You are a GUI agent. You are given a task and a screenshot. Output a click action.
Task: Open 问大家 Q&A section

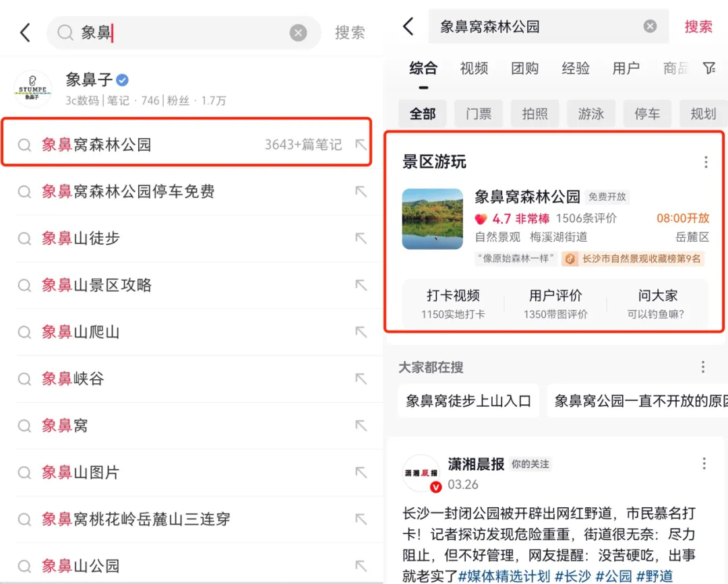(657, 304)
